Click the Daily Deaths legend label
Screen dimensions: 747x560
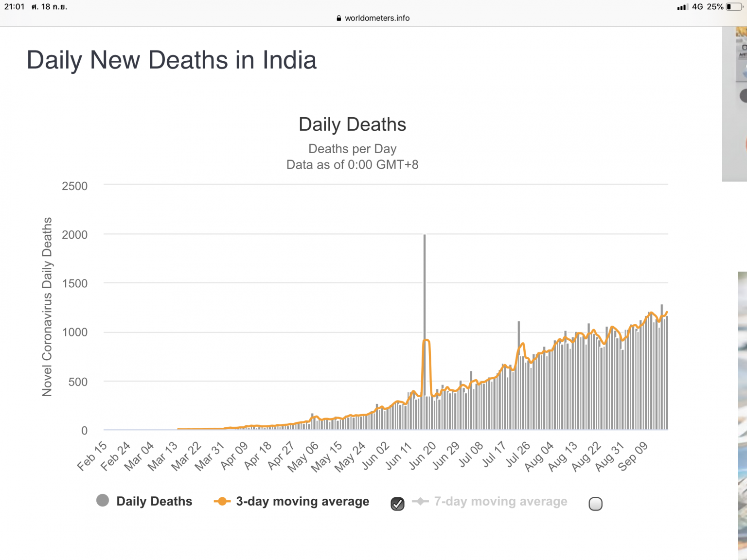pyautogui.click(x=154, y=501)
